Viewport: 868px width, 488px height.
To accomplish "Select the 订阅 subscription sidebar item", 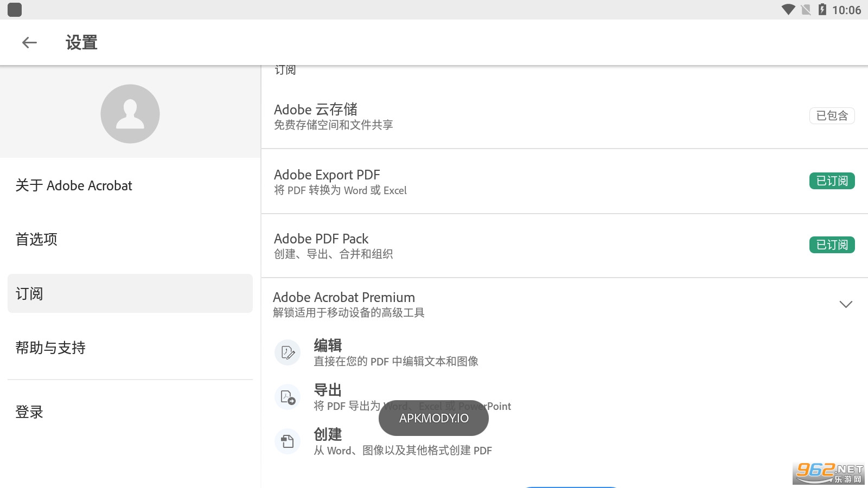I will click(130, 293).
